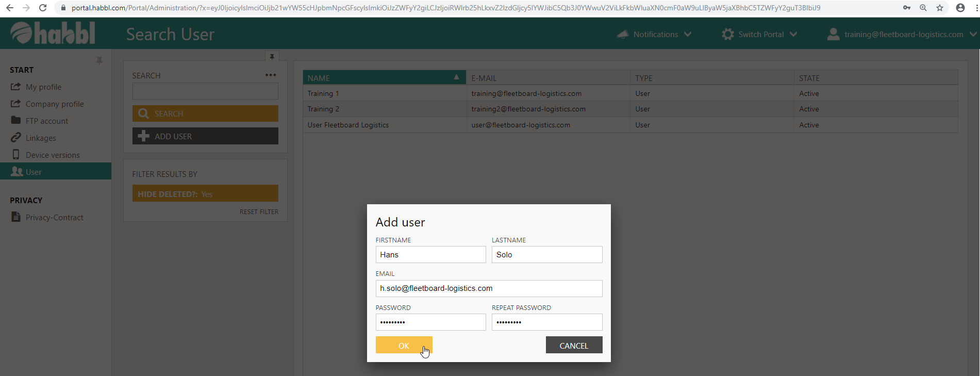Sort the user table by Name column
The width and height of the screenshot is (980, 376).
[384, 78]
